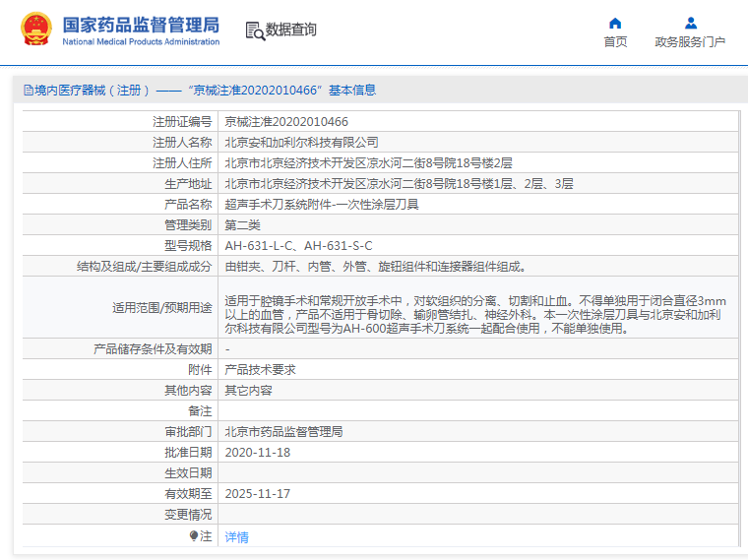Open 政务服务门户 portal link
748x560 pixels.
tap(690, 42)
